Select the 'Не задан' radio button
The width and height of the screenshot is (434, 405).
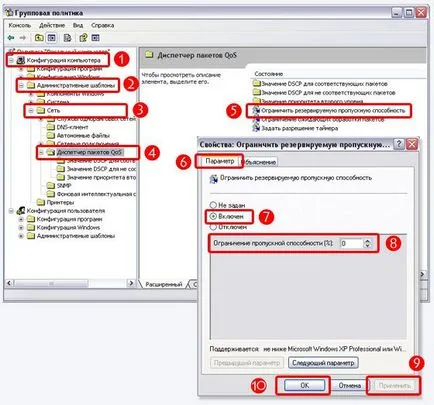coord(213,205)
